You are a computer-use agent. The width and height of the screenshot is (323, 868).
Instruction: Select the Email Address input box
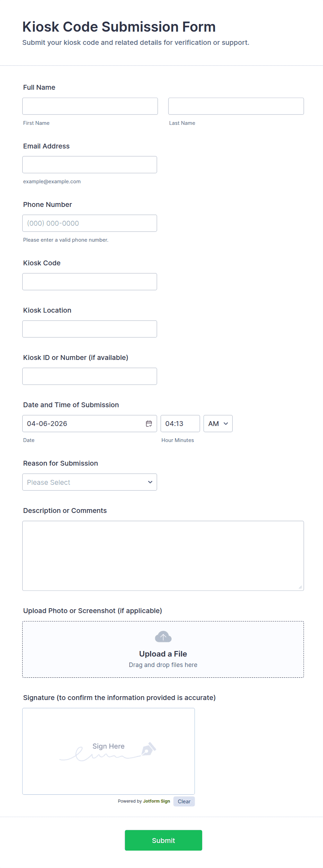90,164
